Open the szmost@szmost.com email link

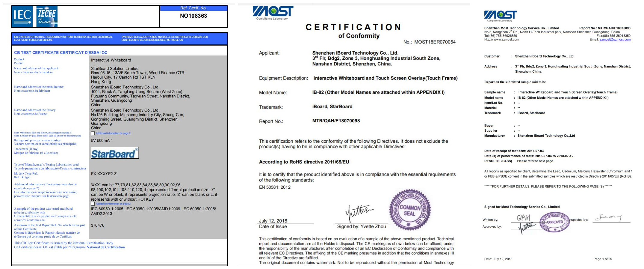[615, 40]
